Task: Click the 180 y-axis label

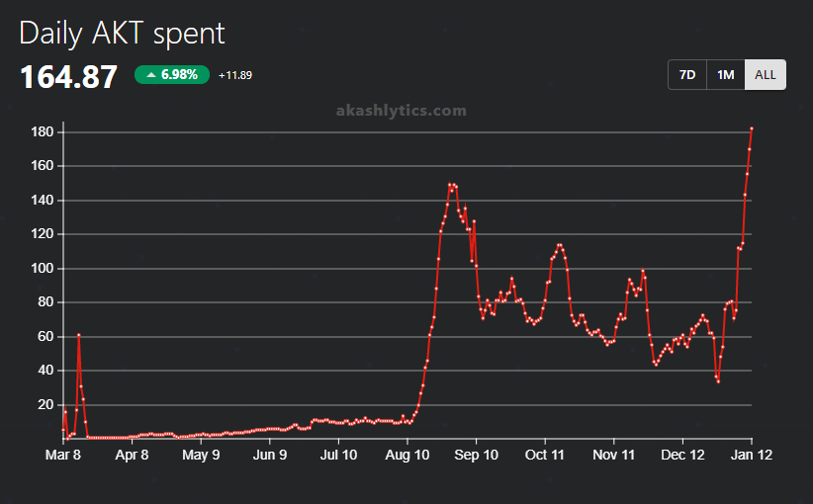Action: tap(43, 132)
